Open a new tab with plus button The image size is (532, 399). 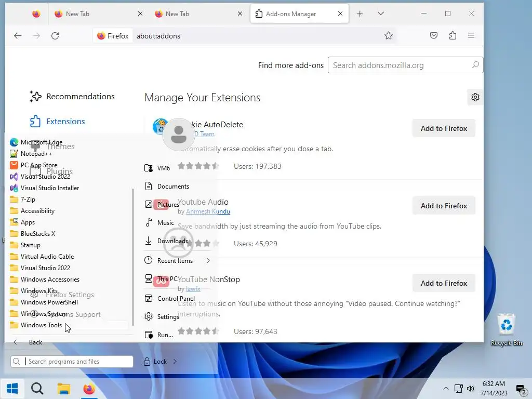[360, 14]
